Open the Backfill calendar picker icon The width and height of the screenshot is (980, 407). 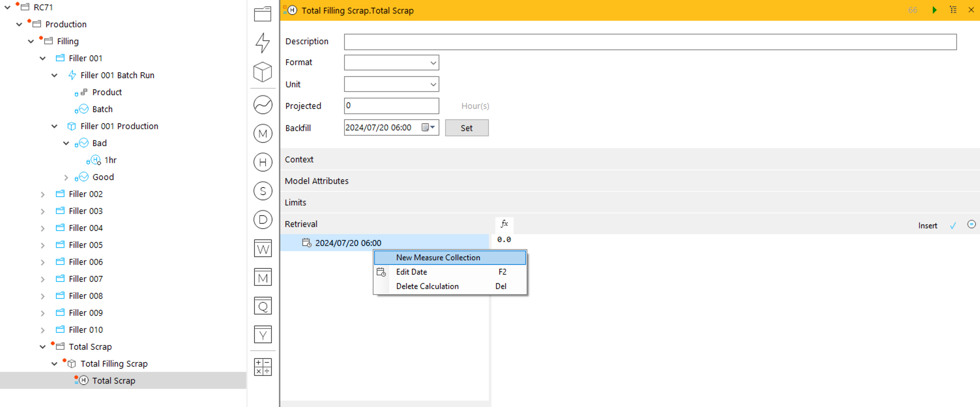point(428,128)
